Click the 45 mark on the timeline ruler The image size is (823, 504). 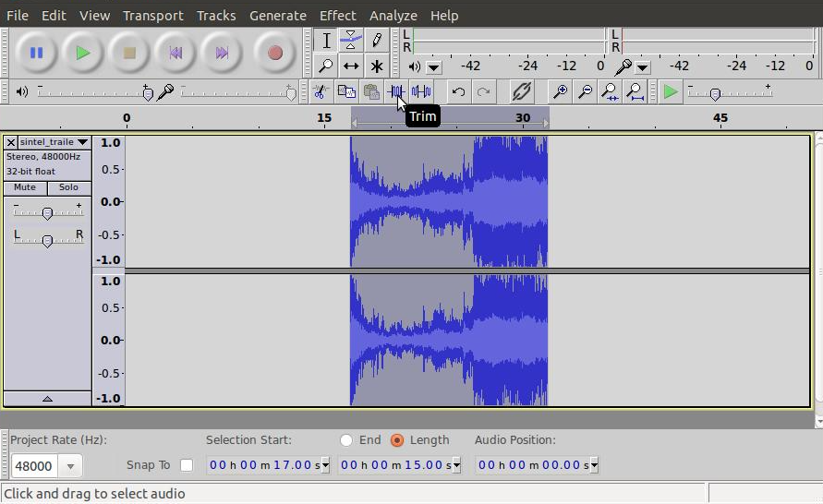[720, 117]
